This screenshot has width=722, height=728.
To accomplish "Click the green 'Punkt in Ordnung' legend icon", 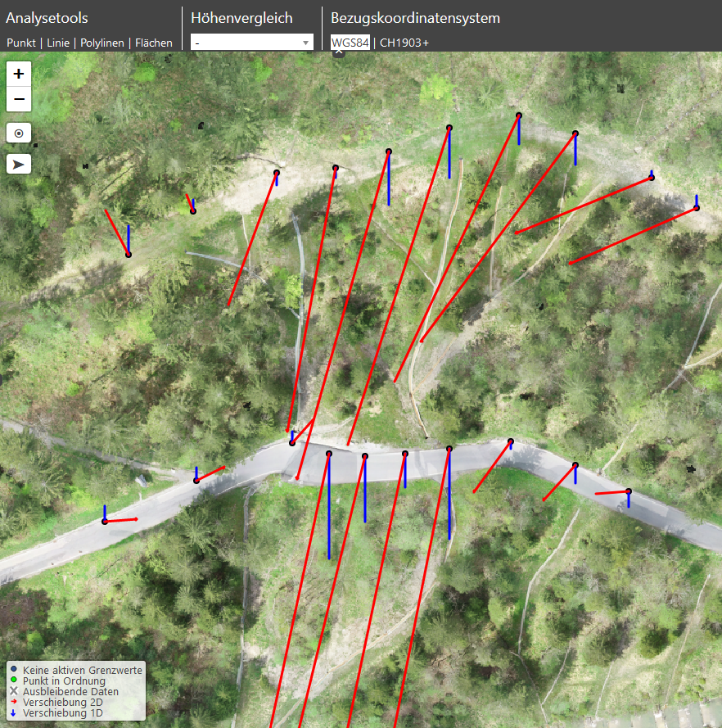I will [x=14, y=681].
